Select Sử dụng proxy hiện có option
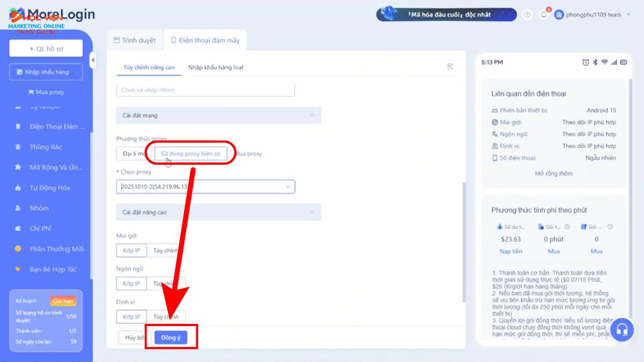644x362 pixels. pyautogui.click(x=191, y=153)
